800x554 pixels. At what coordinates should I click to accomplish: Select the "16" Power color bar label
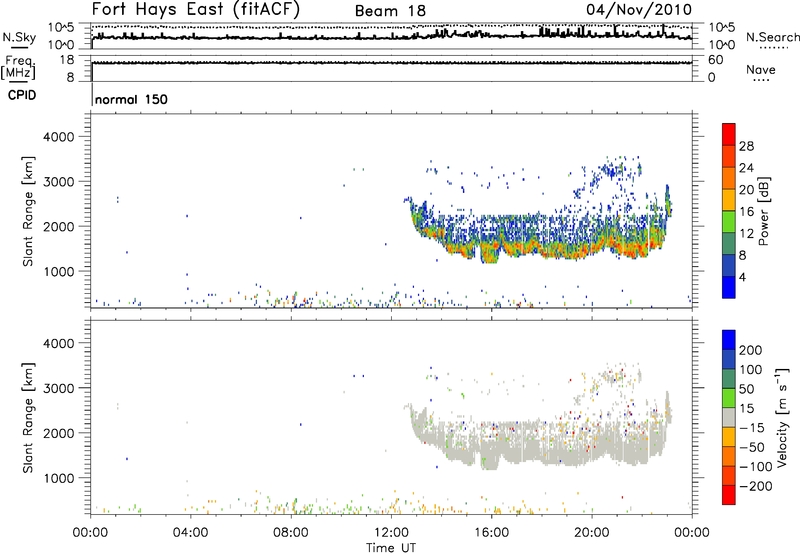click(x=746, y=212)
